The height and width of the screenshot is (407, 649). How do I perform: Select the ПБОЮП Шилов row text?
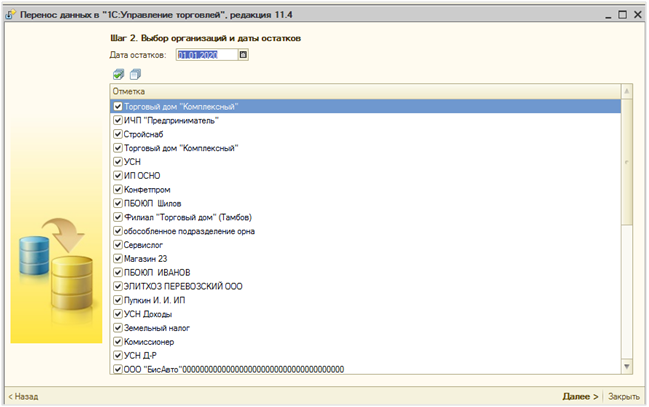tap(153, 203)
